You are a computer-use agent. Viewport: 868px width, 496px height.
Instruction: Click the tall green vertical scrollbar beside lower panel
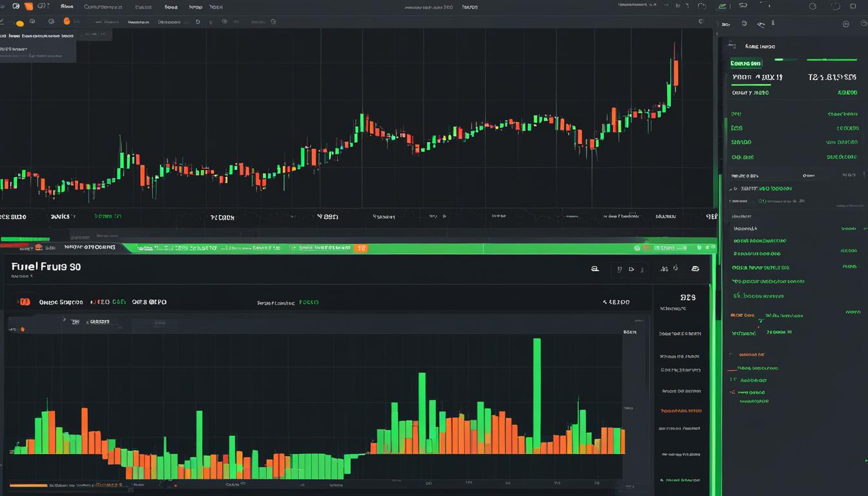coord(713,375)
